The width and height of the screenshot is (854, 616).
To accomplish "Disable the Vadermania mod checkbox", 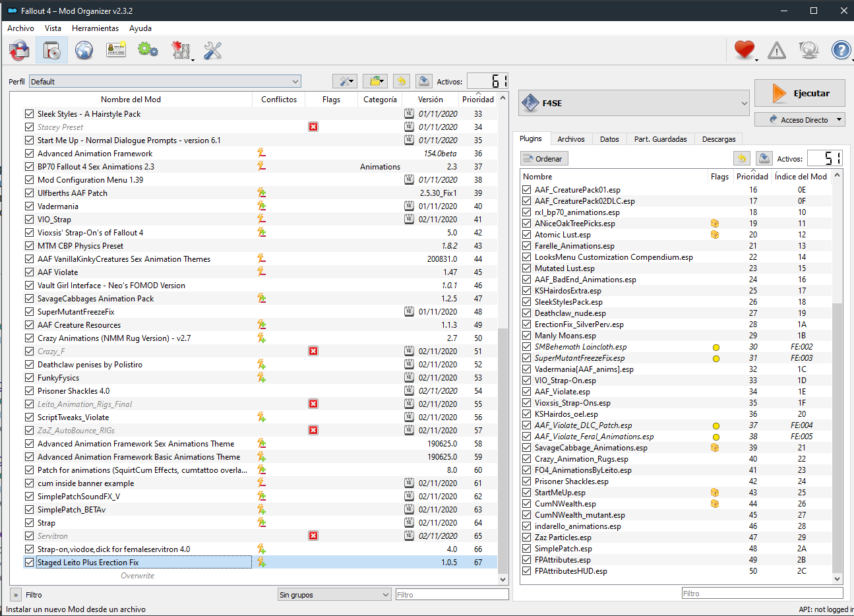I will tap(29, 206).
